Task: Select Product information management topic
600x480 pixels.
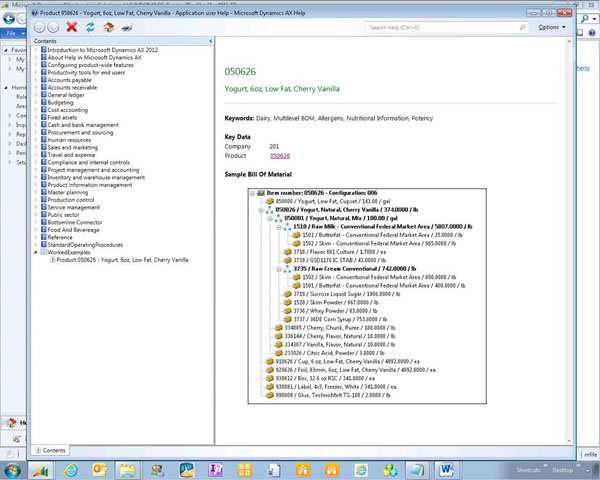Action: [x=90, y=184]
